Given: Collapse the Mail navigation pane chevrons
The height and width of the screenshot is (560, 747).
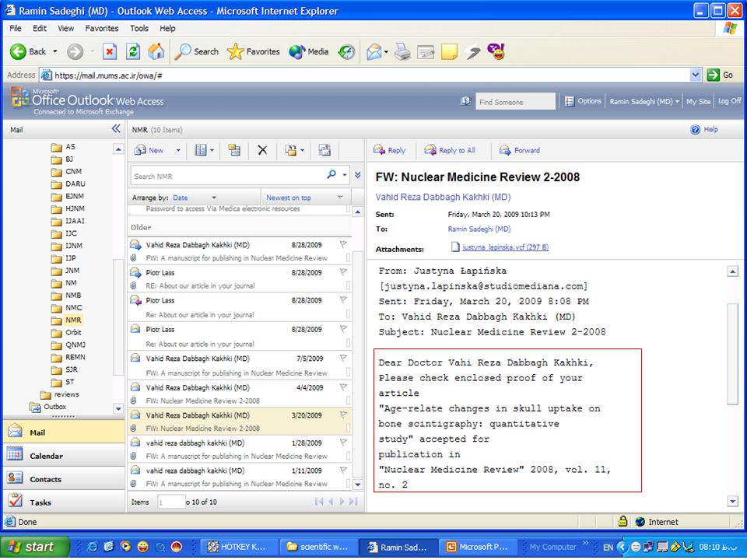Looking at the screenshot, I should [116, 128].
